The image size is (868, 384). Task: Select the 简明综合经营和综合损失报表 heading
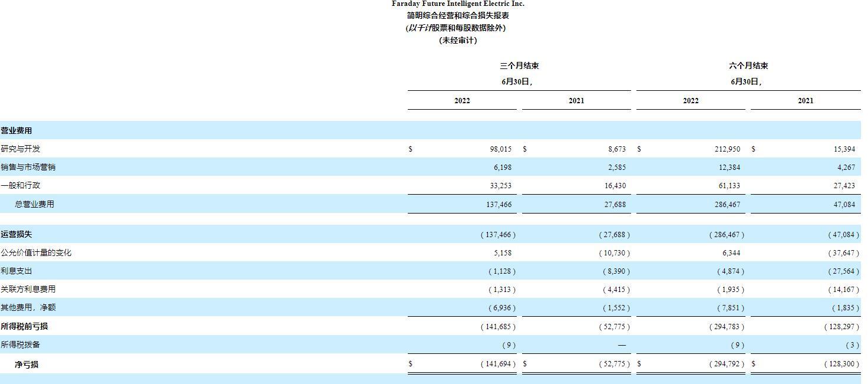pos(458,15)
